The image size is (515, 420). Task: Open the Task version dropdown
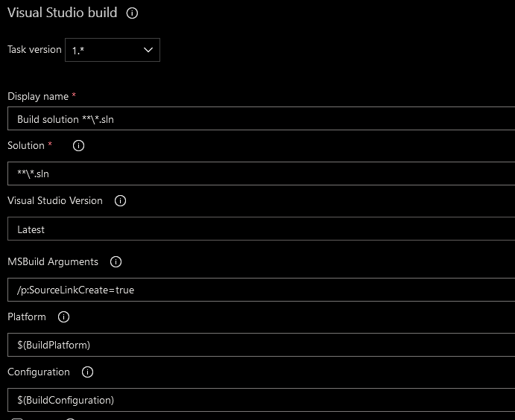[x=113, y=50]
